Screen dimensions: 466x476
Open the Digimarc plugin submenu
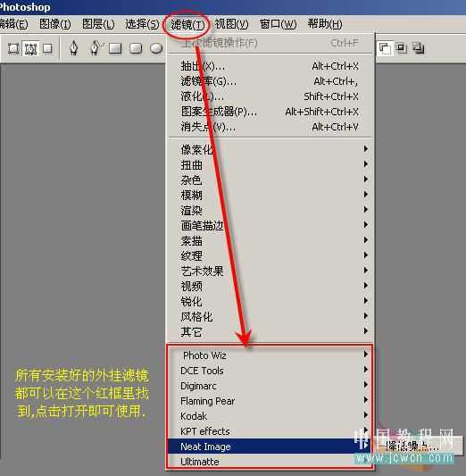(x=270, y=386)
